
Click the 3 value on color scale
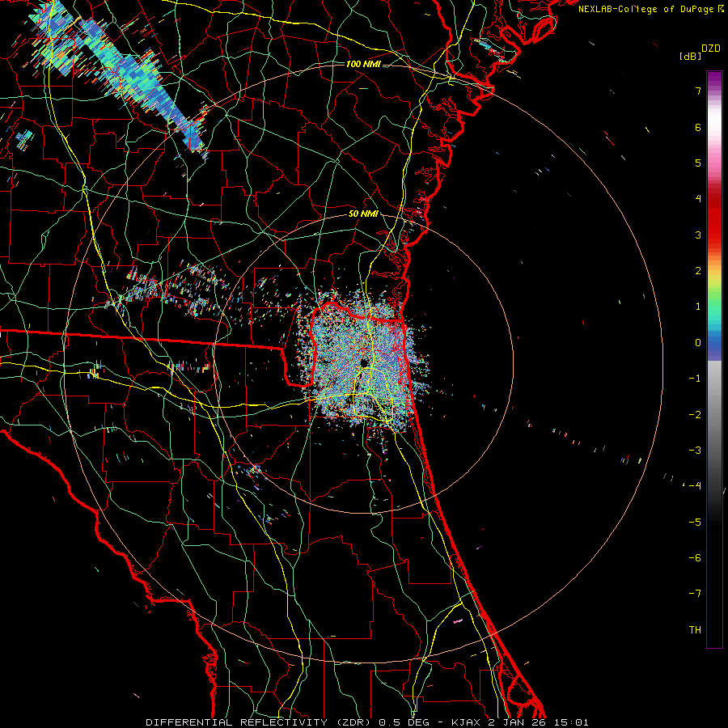point(698,235)
